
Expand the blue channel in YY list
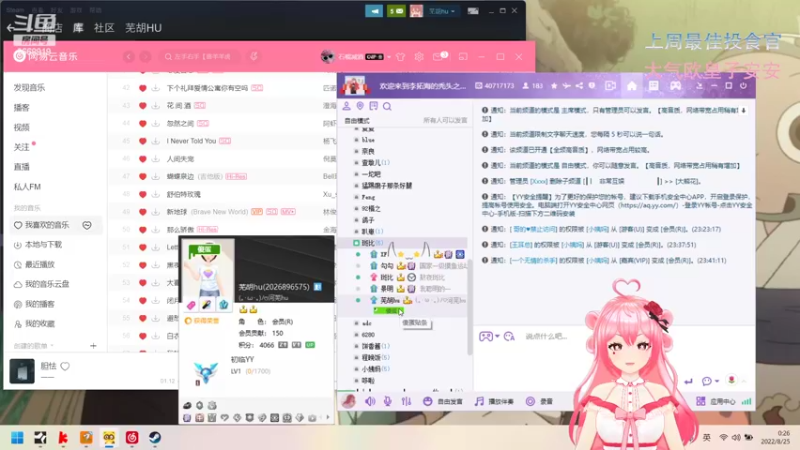point(356,140)
